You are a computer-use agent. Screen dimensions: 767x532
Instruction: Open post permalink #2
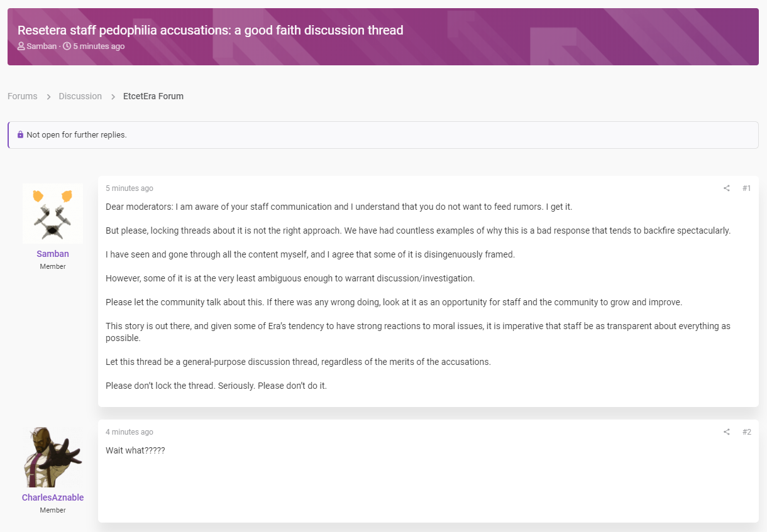click(746, 432)
